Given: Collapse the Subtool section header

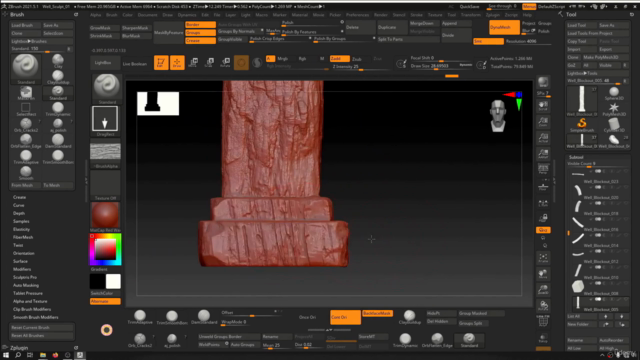Looking at the screenshot, I should [x=576, y=157].
